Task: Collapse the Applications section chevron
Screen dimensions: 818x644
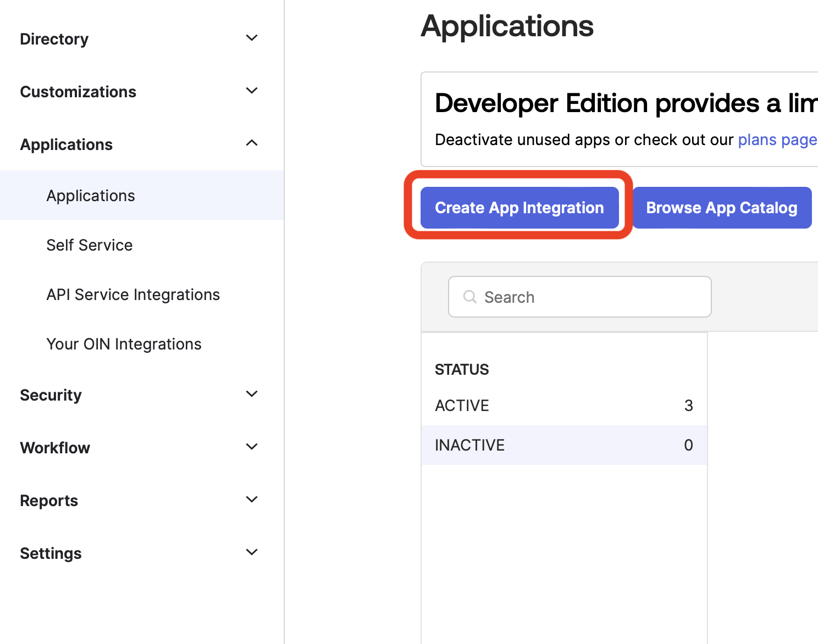Action: point(252,143)
